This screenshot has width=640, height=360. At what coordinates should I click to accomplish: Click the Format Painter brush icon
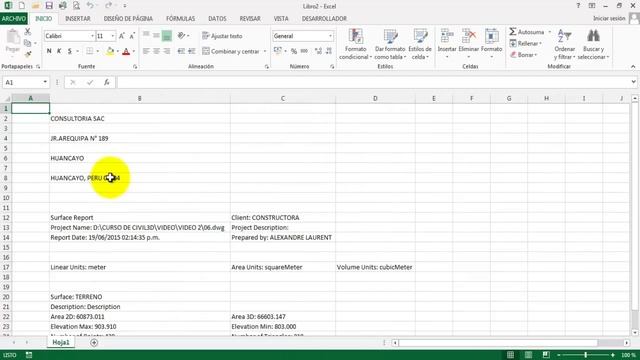pos(28,54)
